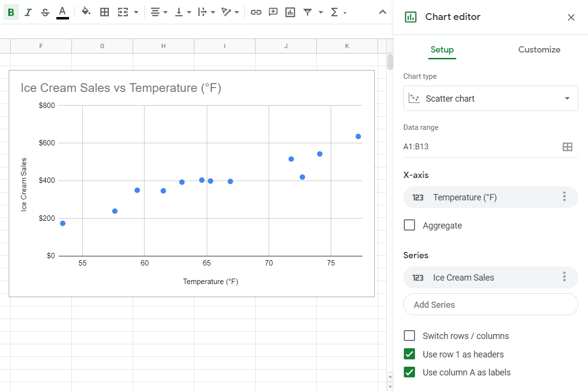Uncheck Use row 1 as headers

click(409, 354)
